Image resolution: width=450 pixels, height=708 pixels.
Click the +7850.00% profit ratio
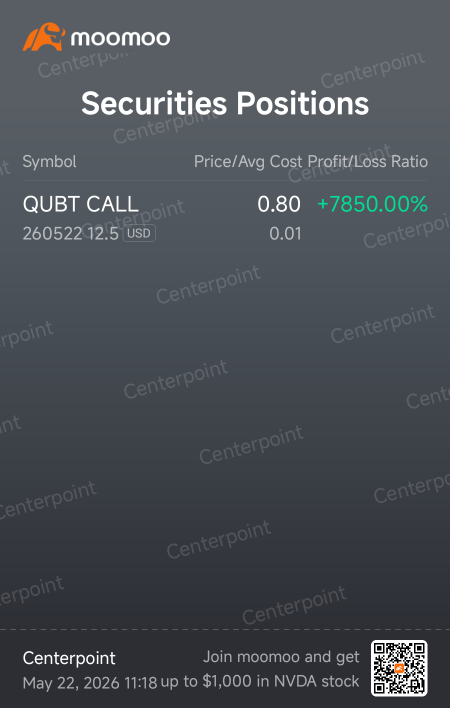tap(372, 204)
